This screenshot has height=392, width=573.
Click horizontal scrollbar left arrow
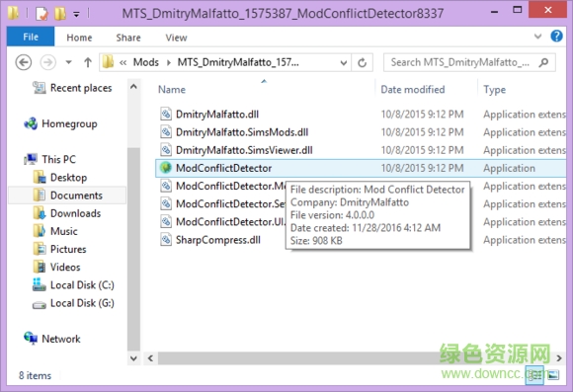tap(150, 358)
